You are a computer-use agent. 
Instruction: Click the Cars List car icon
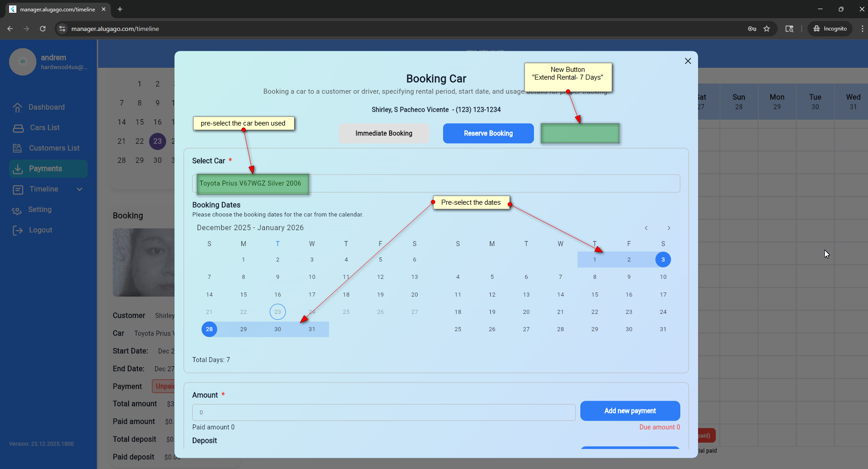tap(18, 128)
